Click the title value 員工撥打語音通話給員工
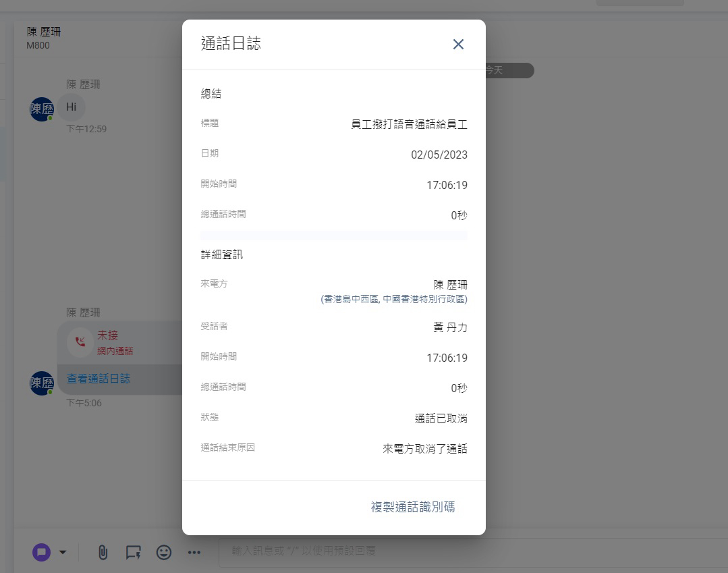This screenshot has height=573, width=728. (409, 124)
